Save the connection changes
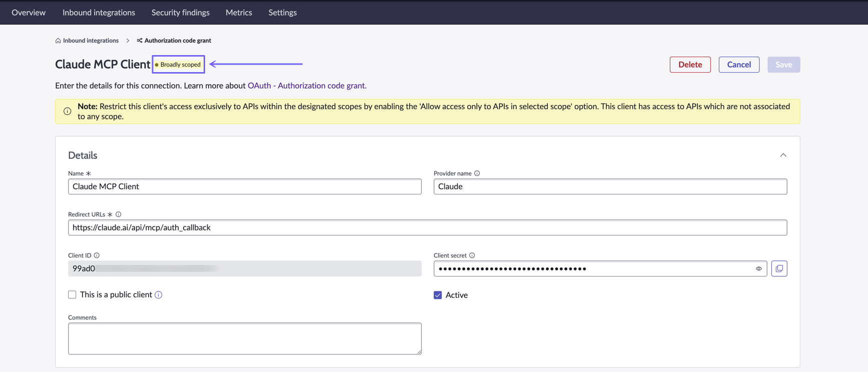The image size is (868, 372). click(x=783, y=65)
